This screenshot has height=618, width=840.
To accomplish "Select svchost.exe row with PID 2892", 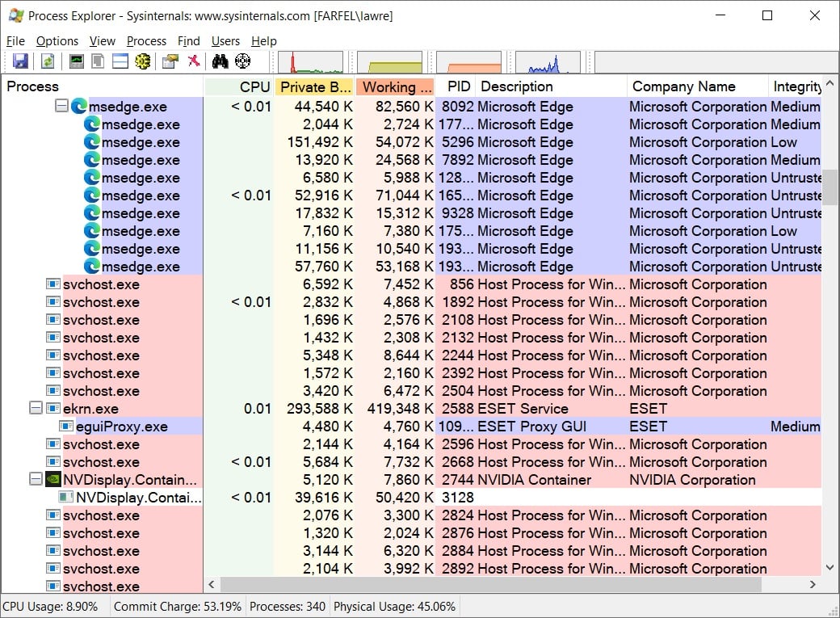I will pos(411,568).
